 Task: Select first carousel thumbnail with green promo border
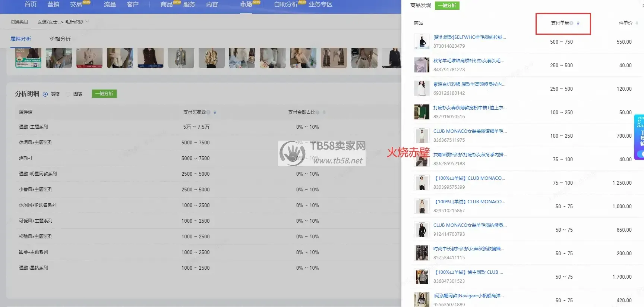28,58
